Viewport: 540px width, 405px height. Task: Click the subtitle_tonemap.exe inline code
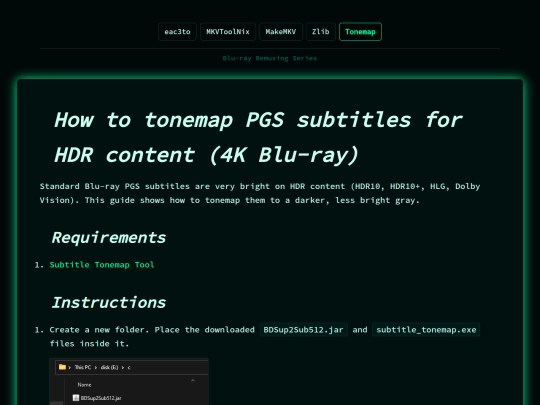click(426, 330)
